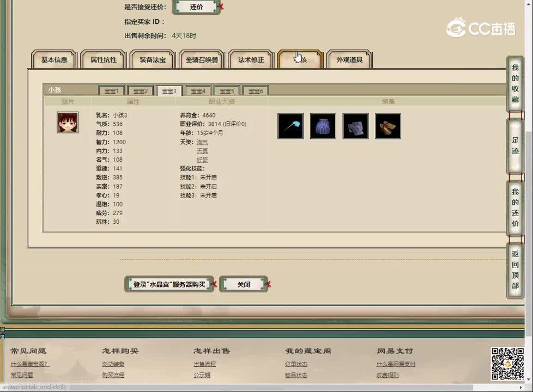Click the 还价 bargain button
Viewport: 533px width, 392px height.
pos(197,7)
